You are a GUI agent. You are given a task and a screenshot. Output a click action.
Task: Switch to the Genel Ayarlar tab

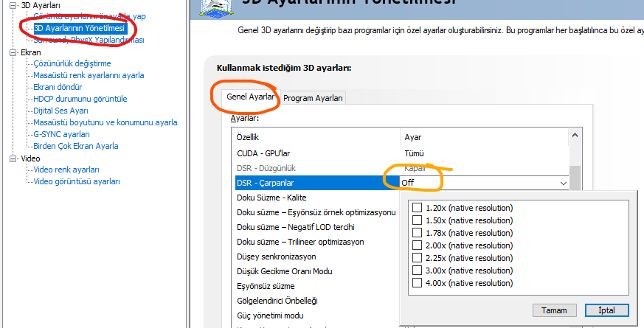[x=251, y=97]
